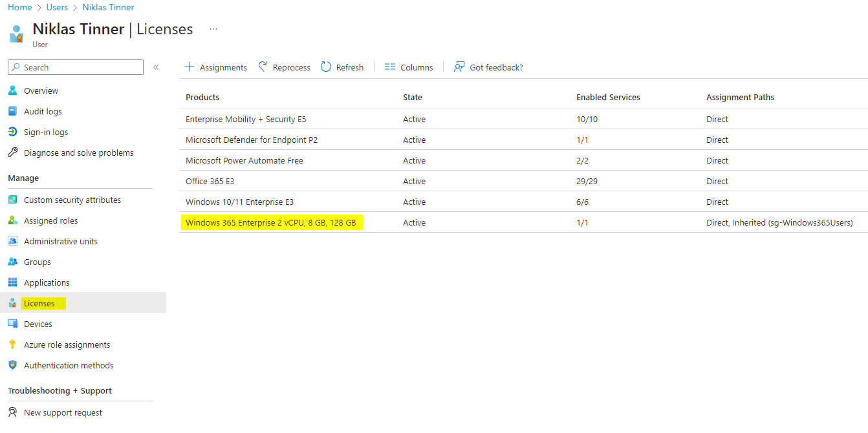Select Windows 365 Enterprise 2 vCPU row
Image resolution: width=868 pixels, height=433 pixels.
point(523,222)
